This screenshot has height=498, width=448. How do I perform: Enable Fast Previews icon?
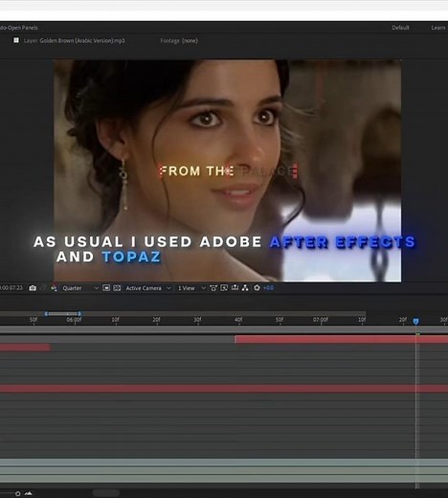pyautogui.click(x=224, y=288)
